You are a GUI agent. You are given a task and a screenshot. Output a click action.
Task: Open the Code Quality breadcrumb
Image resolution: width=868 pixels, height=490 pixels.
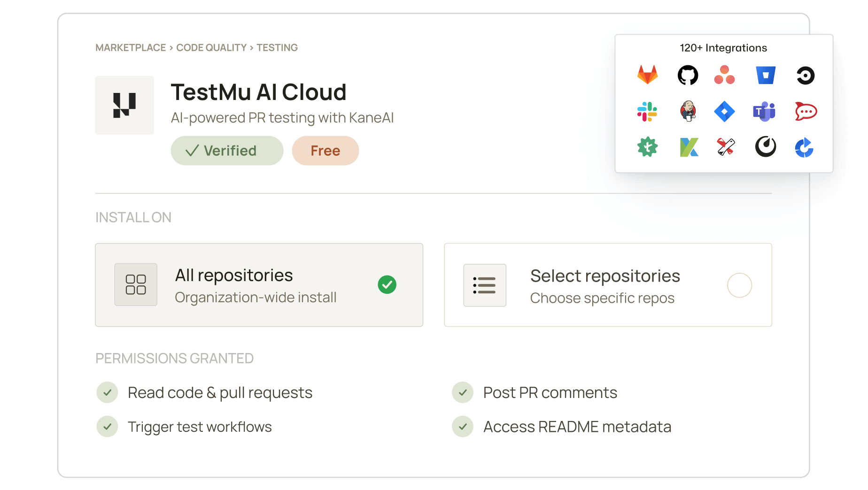tap(211, 48)
